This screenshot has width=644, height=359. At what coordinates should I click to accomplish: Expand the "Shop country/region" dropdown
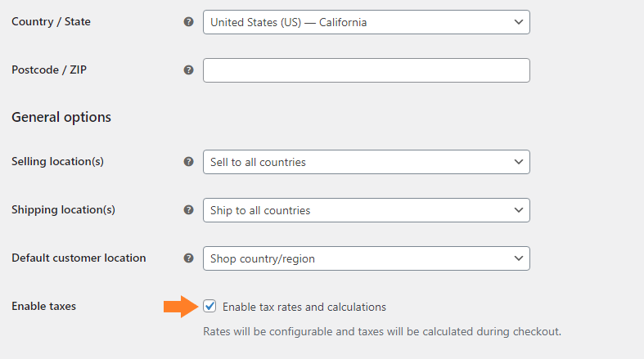pos(366,258)
